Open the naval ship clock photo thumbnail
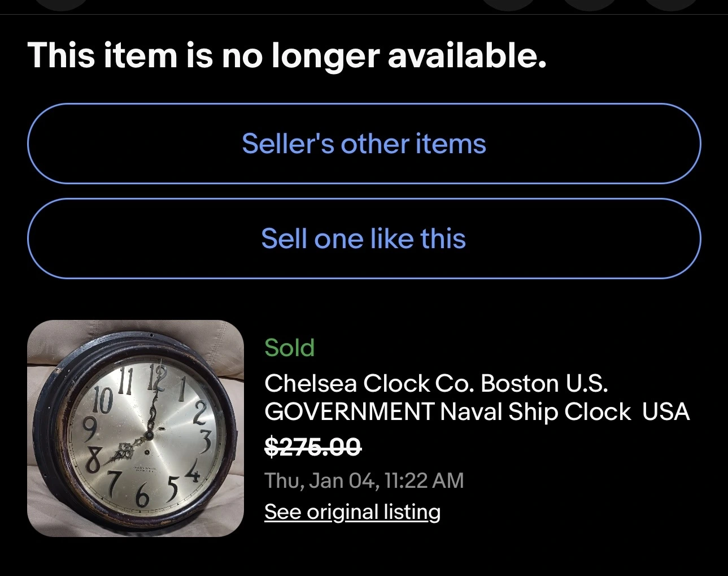Screen dimensions: 728x576 [x=136, y=428]
